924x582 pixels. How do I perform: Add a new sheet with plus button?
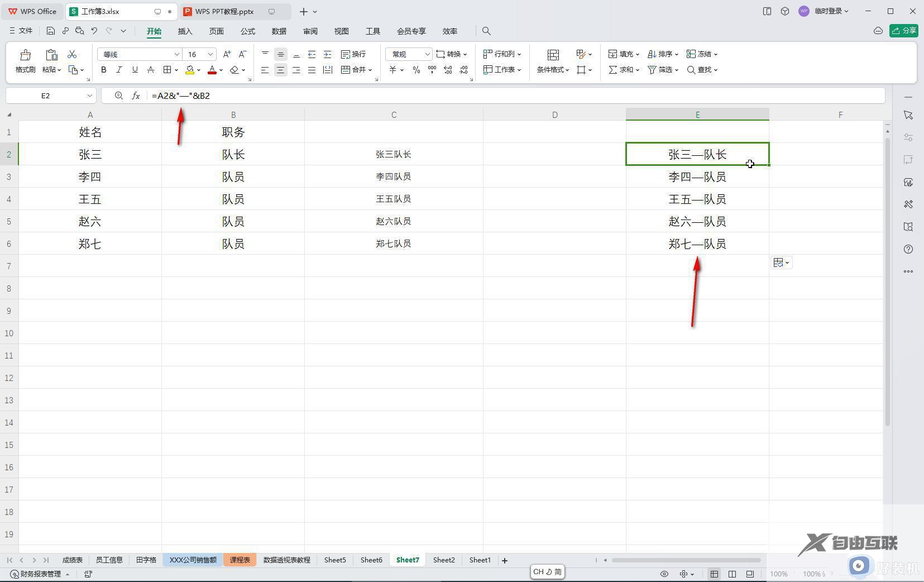[x=505, y=560]
